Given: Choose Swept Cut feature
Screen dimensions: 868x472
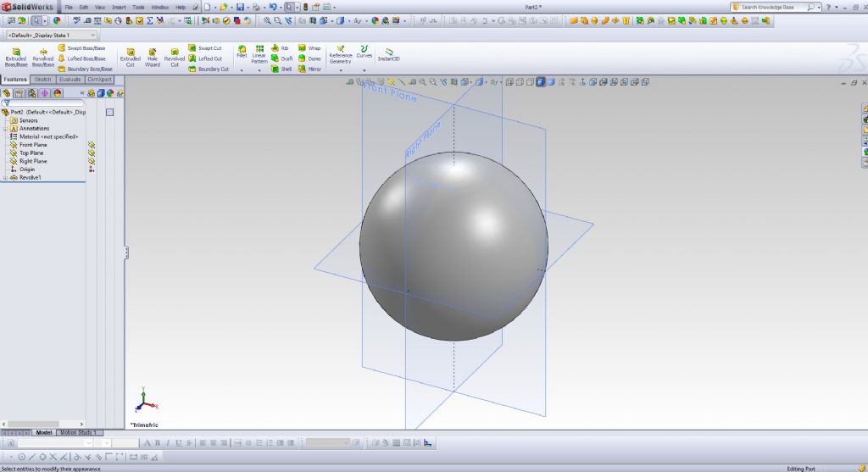Looking at the screenshot, I should [205, 48].
